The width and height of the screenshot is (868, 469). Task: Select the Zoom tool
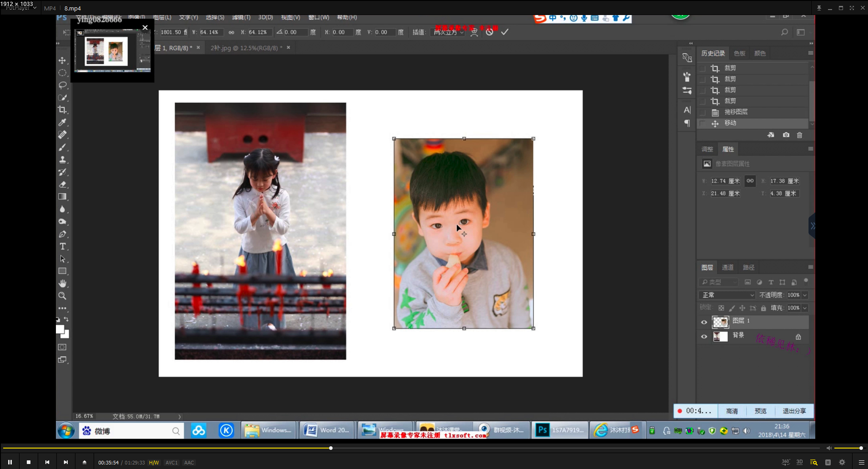click(x=62, y=296)
